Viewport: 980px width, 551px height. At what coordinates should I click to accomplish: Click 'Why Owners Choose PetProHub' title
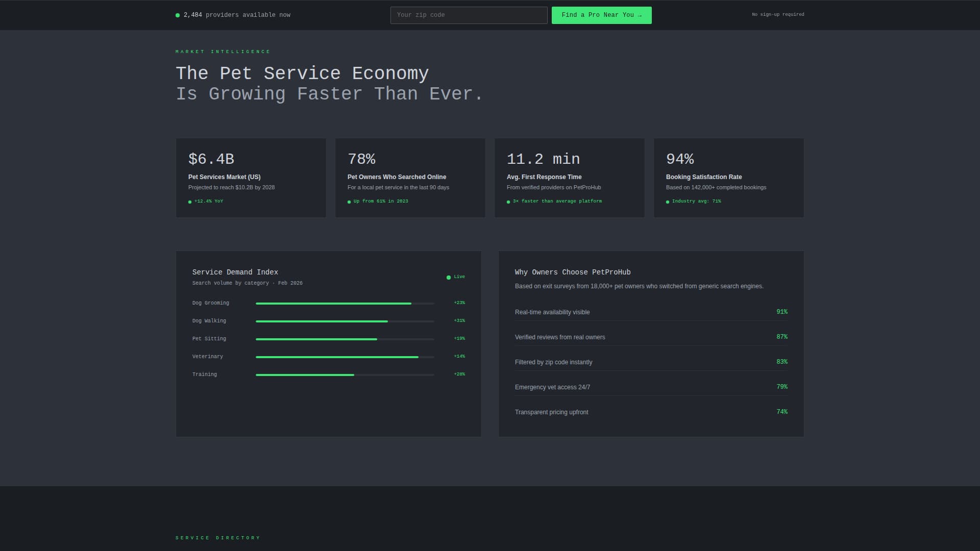(x=573, y=272)
